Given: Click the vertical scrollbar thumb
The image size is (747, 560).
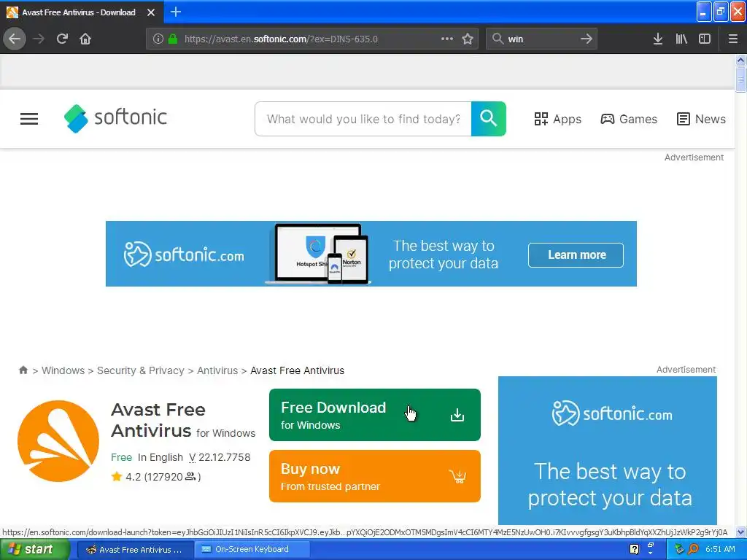Looking at the screenshot, I should point(741,79).
